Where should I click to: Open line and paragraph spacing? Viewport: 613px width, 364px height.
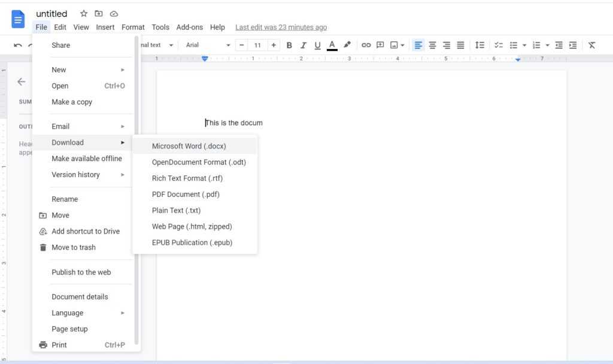pyautogui.click(x=480, y=45)
